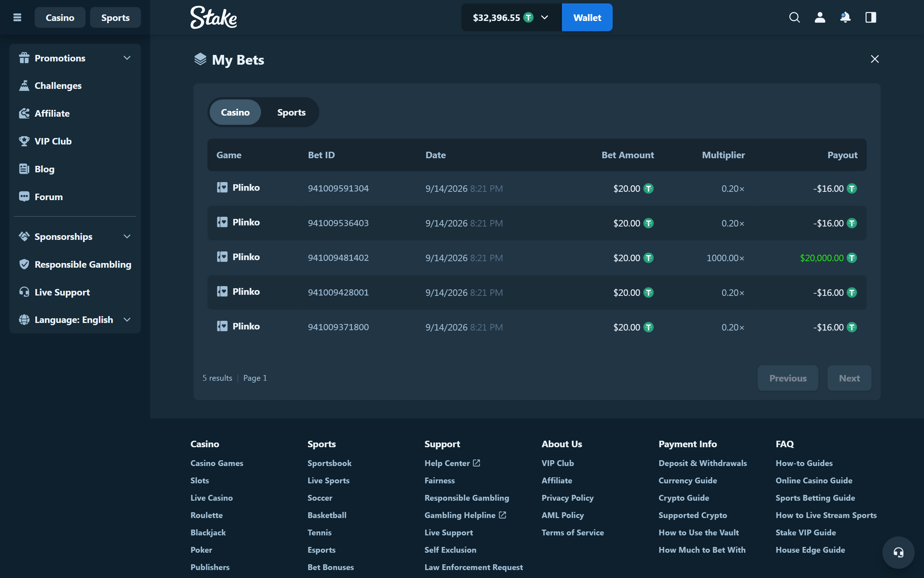This screenshot has height=578, width=924.
Task: Click bet ID 941009536403
Action: pos(338,223)
